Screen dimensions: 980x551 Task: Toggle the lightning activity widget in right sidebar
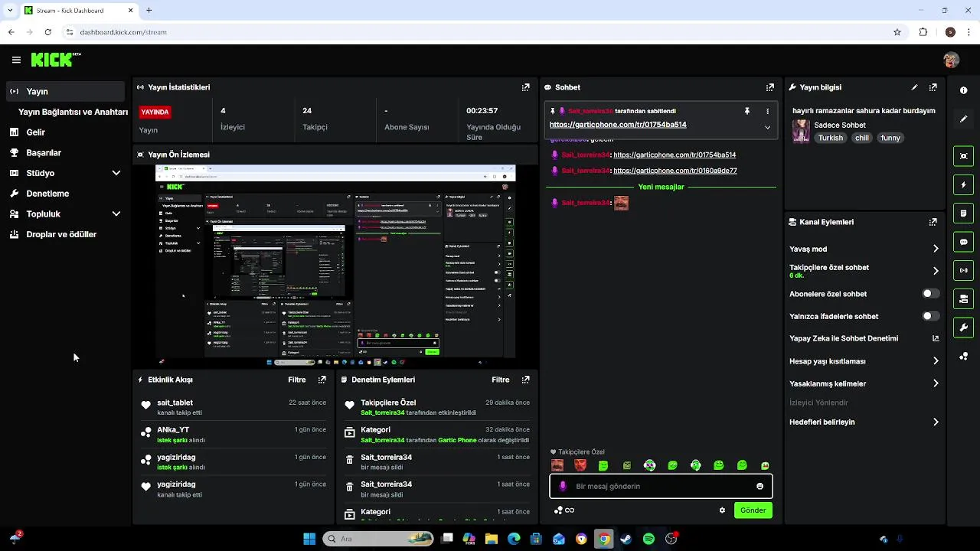[x=963, y=184]
